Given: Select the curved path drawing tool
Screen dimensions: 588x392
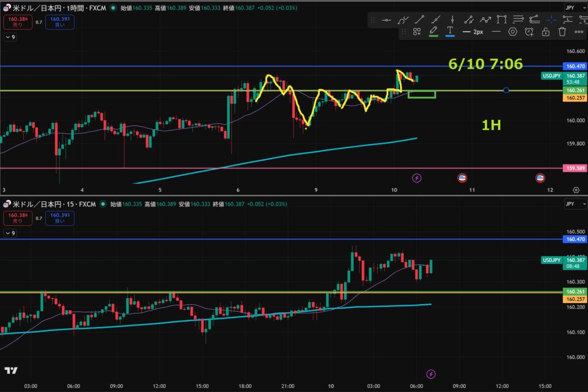Looking at the screenshot, I should [403, 20].
